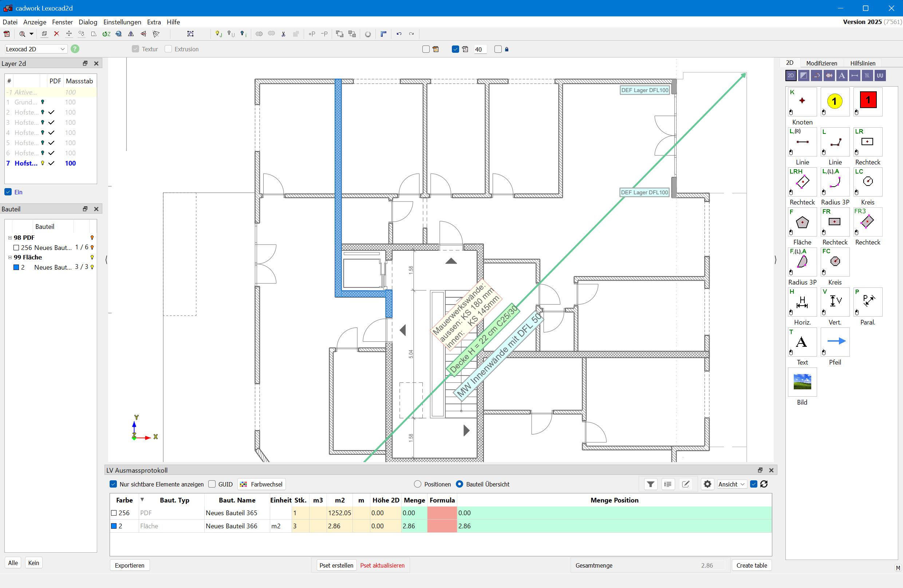Select the Bild image tool
The width and height of the screenshot is (903, 588).
coord(802,382)
